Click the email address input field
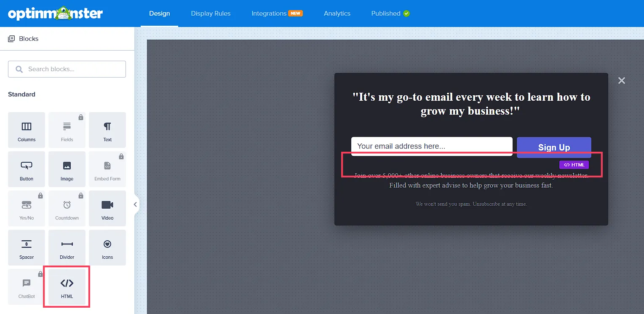644x314 pixels. click(x=432, y=146)
